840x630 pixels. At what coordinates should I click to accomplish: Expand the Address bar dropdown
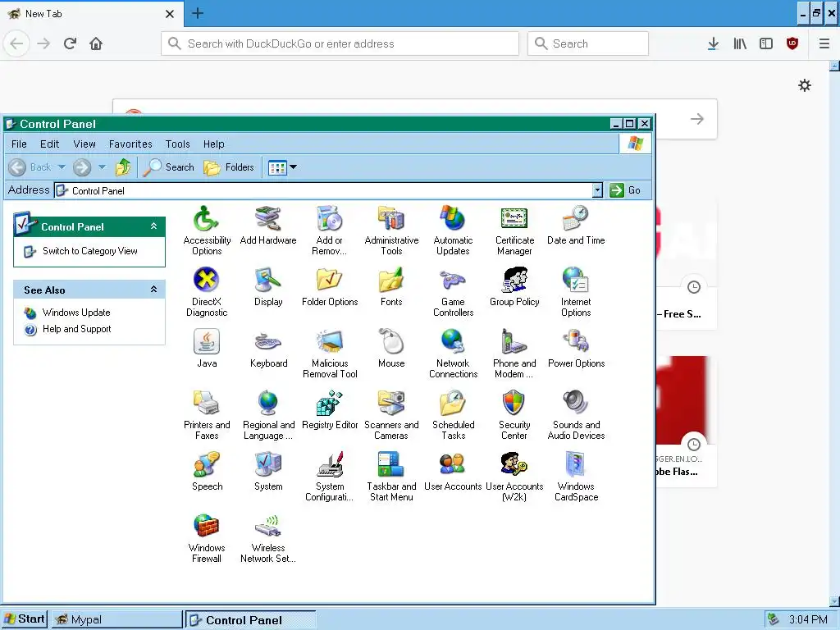[x=597, y=190]
